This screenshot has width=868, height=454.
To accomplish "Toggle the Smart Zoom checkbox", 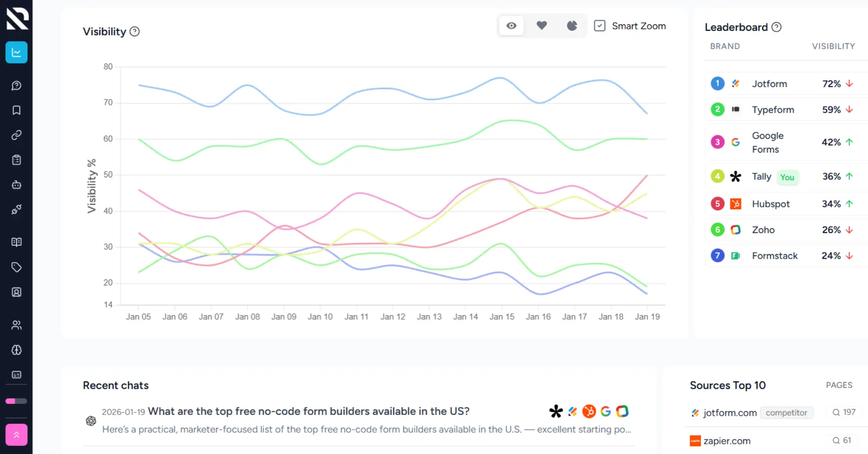I will point(599,26).
